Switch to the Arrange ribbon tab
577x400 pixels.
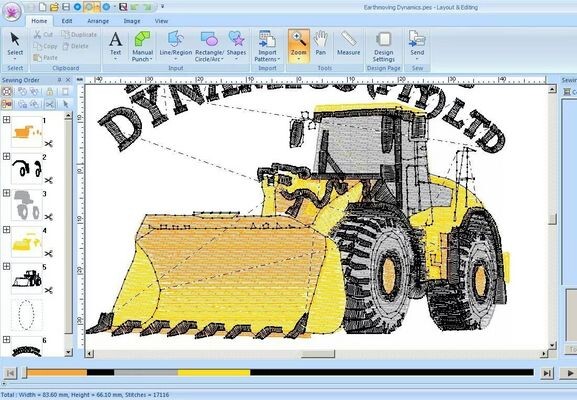(x=98, y=21)
